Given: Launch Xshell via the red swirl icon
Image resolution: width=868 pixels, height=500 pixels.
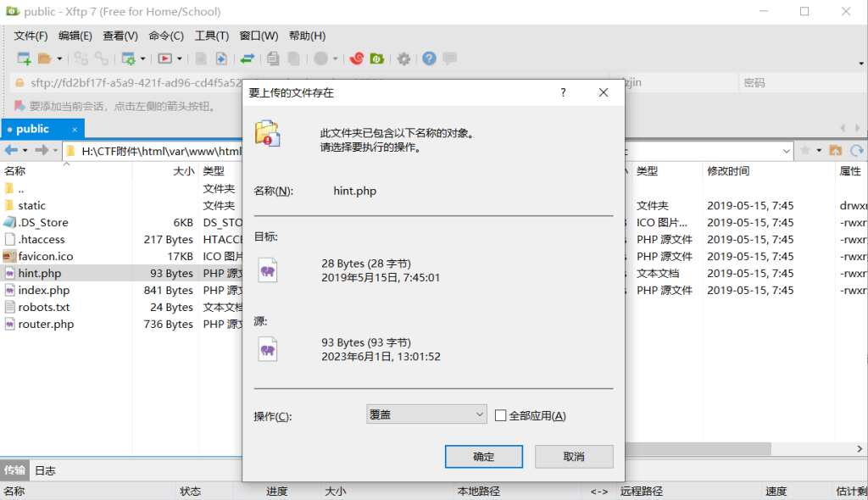Looking at the screenshot, I should tap(357, 58).
